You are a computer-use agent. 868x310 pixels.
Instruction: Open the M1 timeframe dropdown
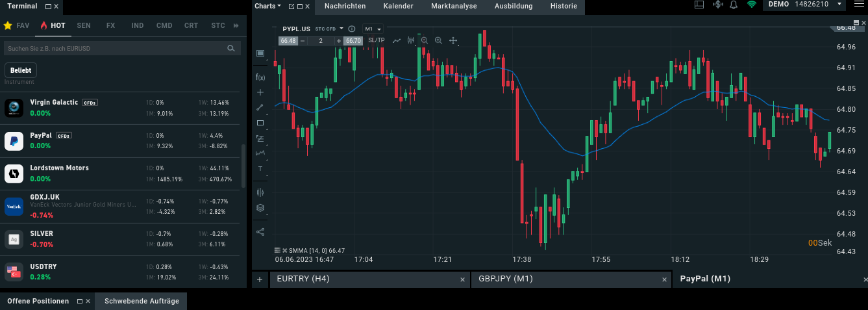click(373, 29)
